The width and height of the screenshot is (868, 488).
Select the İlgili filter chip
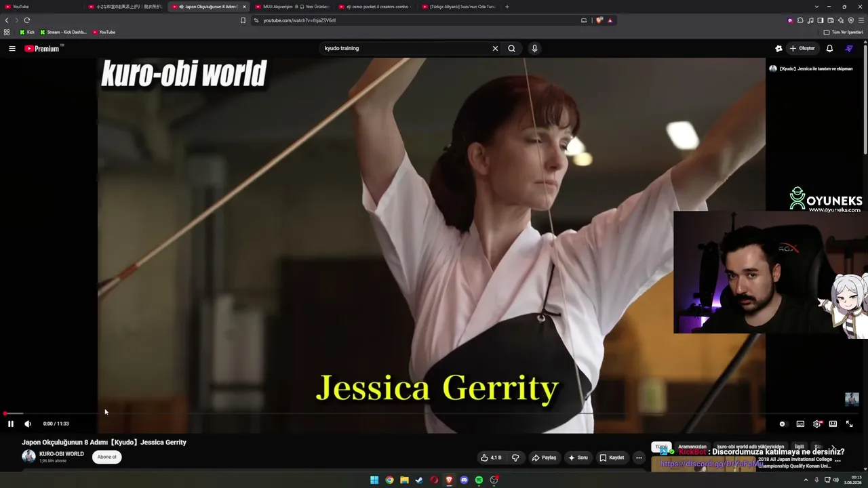[x=800, y=447]
